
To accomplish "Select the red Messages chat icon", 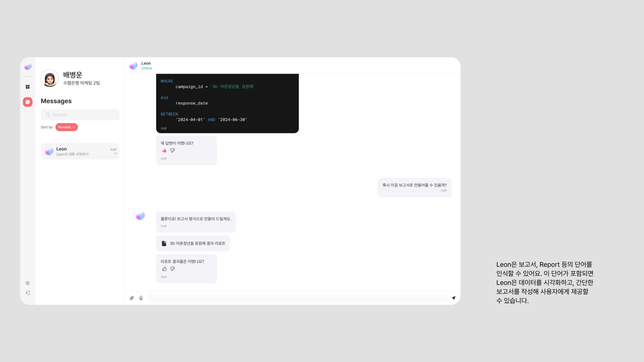I will point(28,102).
